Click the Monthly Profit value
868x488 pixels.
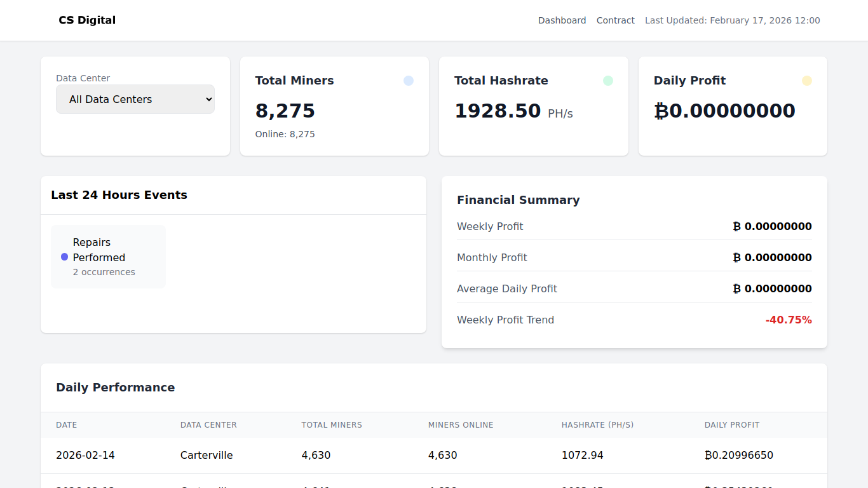point(772,257)
